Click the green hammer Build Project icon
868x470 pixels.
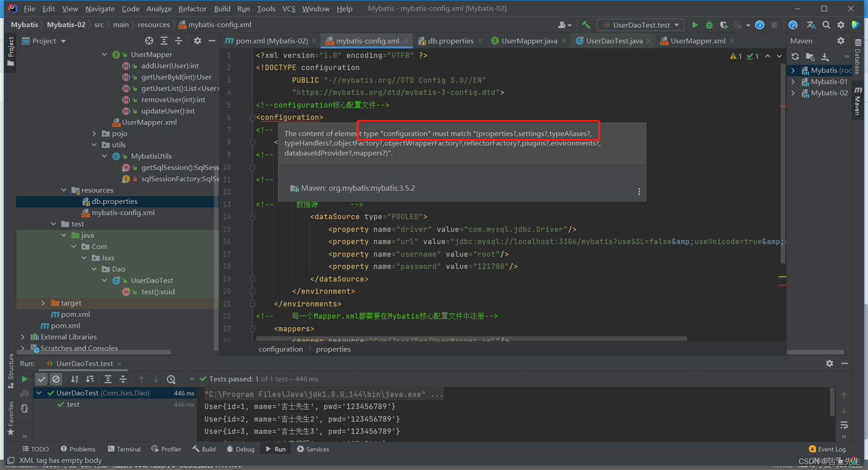point(586,25)
